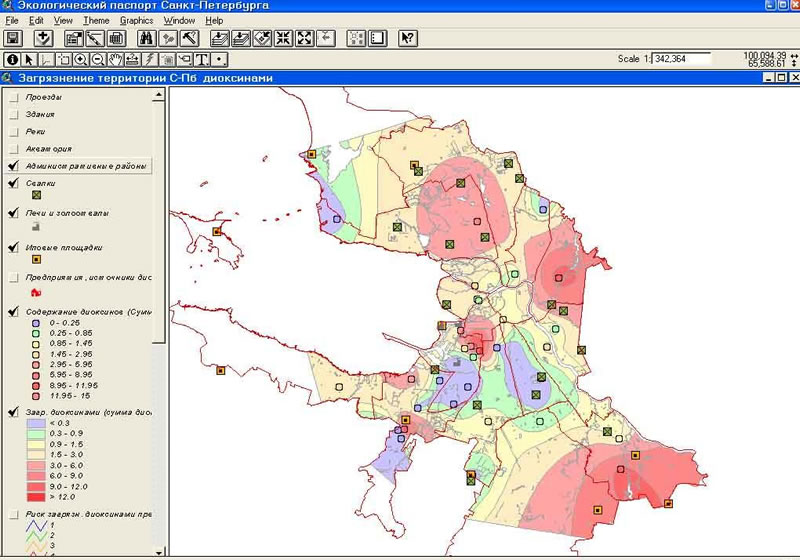Select the Text label tool

pyautogui.click(x=200, y=60)
